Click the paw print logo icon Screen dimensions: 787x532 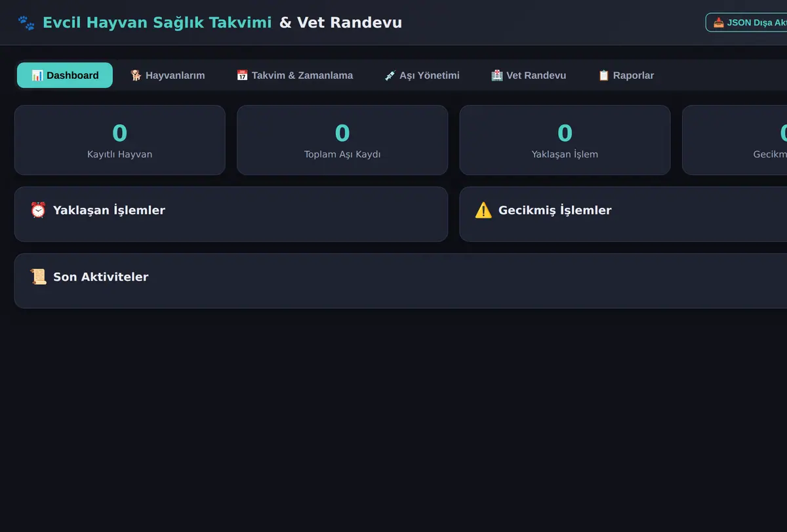pos(26,23)
